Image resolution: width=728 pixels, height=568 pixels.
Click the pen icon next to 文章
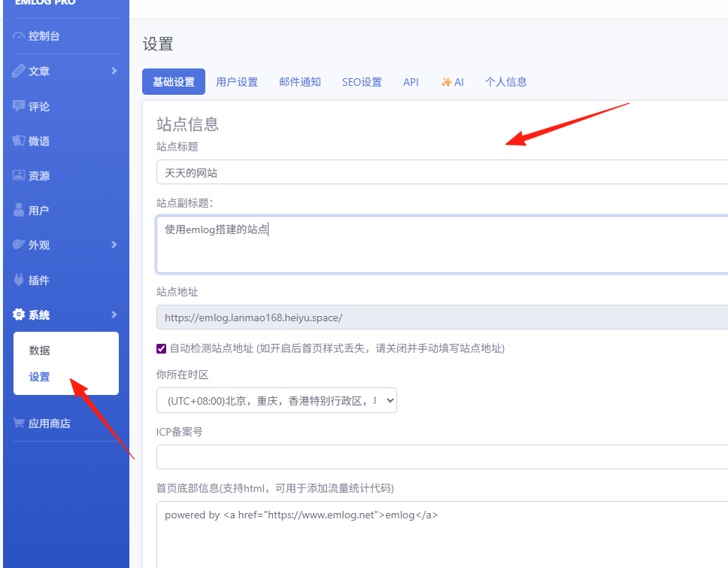pyautogui.click(x=19, y=71)
